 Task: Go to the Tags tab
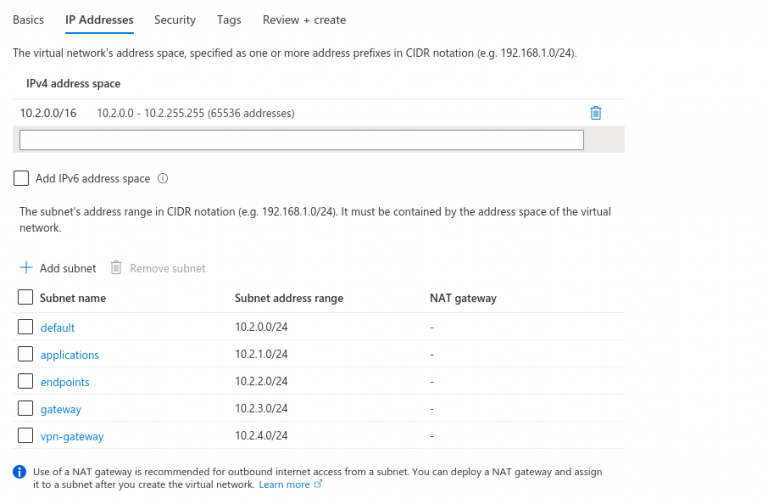point(229,20)
